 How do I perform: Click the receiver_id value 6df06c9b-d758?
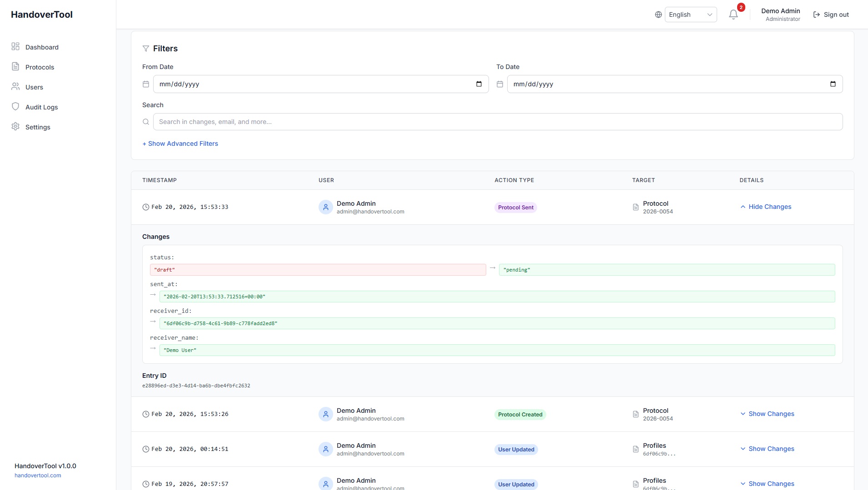[497, 323]
